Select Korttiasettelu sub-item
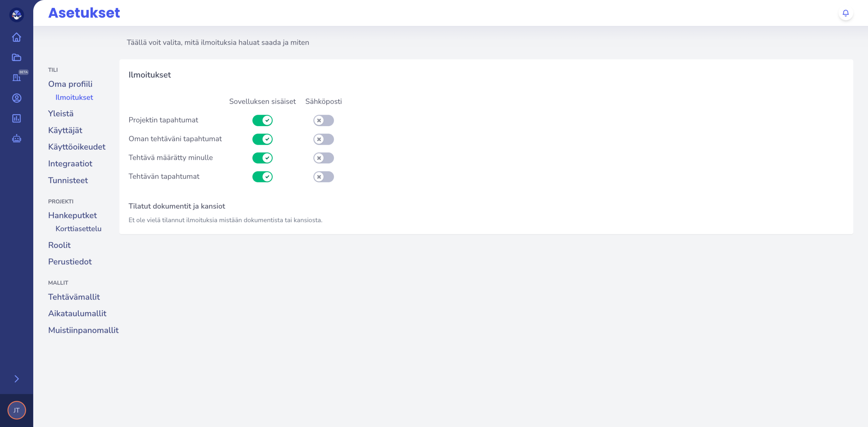Screen dimensions: 868x427 click(x=78, y=229)
